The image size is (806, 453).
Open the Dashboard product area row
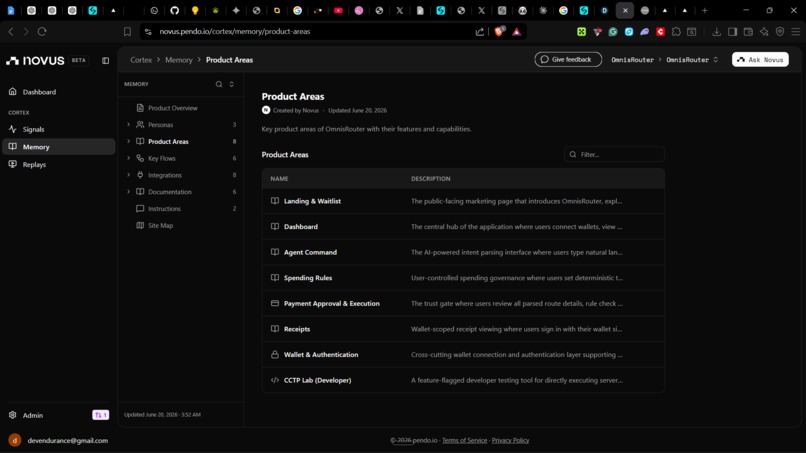click(463, 227)
